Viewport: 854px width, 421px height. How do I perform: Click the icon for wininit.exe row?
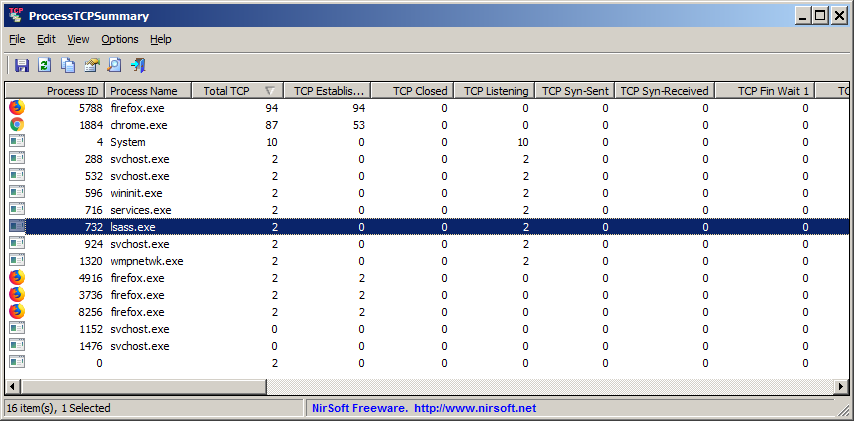17,192
